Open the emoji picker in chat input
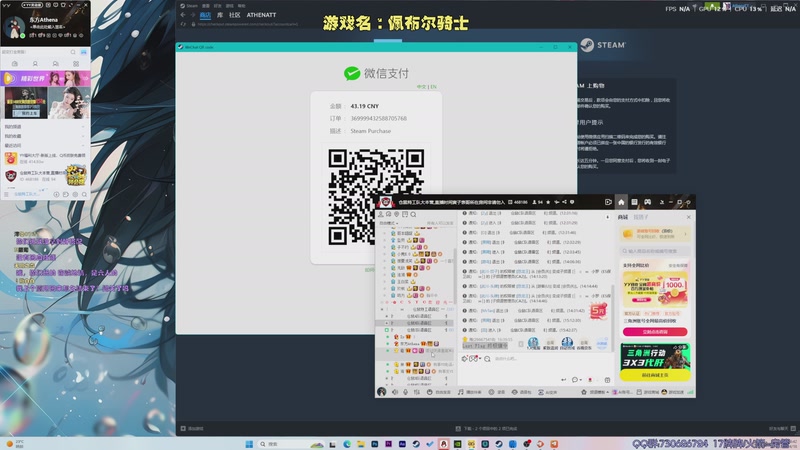Screen dimensions: 800x450 (487, 359)
